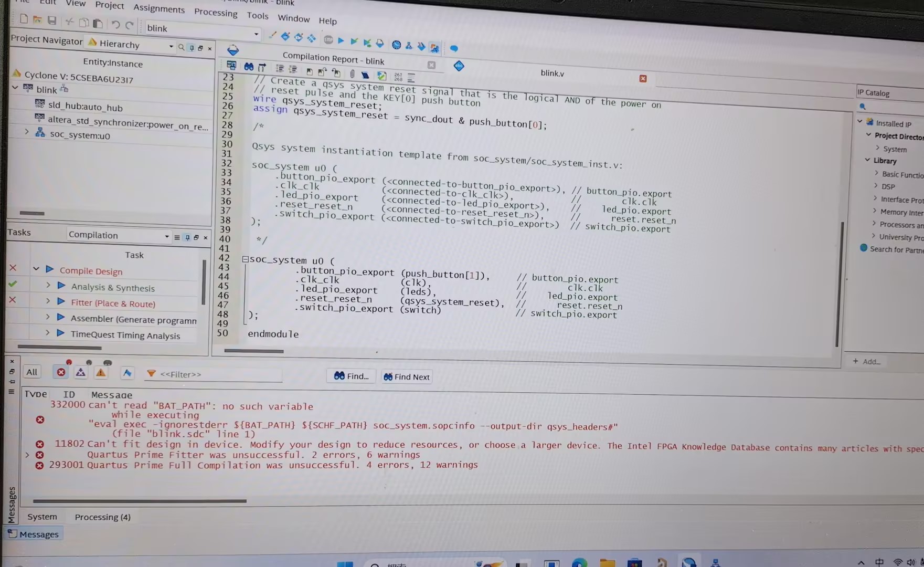Switch to the Compilation Report - blink tab
Image resolution: width=924 pixels, height=567 pixels.
click(x=333, y=58)
